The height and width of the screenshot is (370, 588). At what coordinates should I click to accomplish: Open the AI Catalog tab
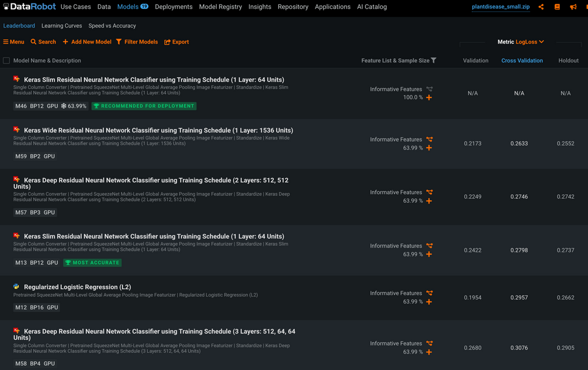[371, 6]
